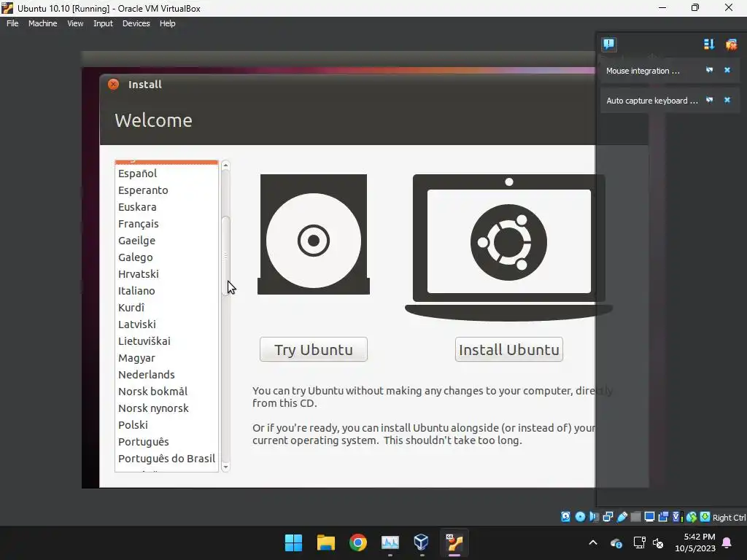Open the system monitor taskbar icon
Viewport: 747px width, 560px height.
(390, 542)
